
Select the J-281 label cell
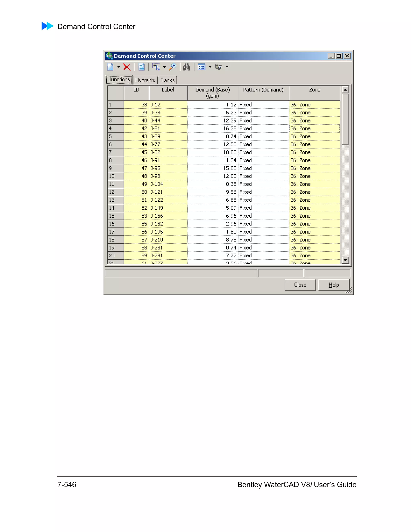pos(168,248)
